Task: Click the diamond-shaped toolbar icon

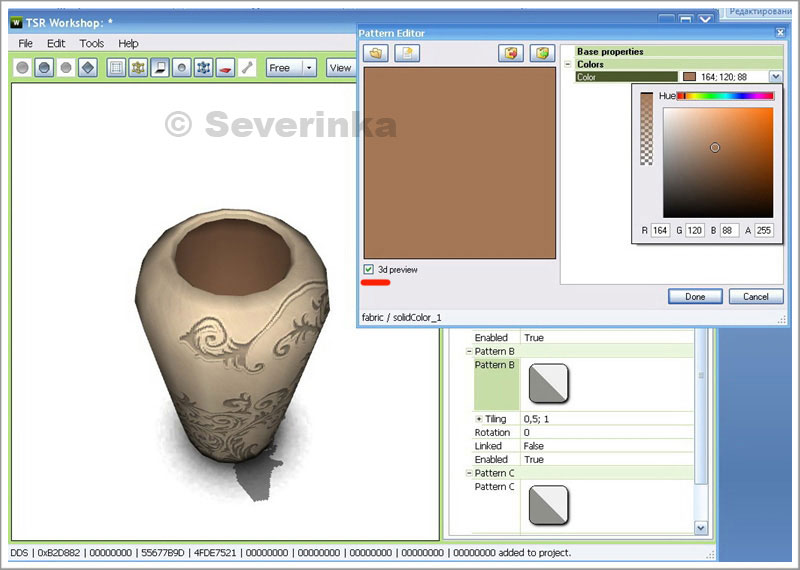Action: point(88,68)
